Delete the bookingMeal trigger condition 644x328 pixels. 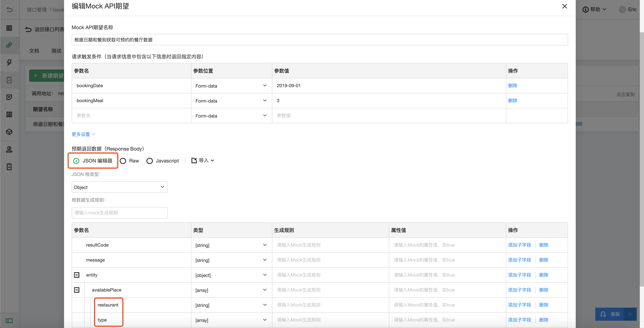[512, 101]
